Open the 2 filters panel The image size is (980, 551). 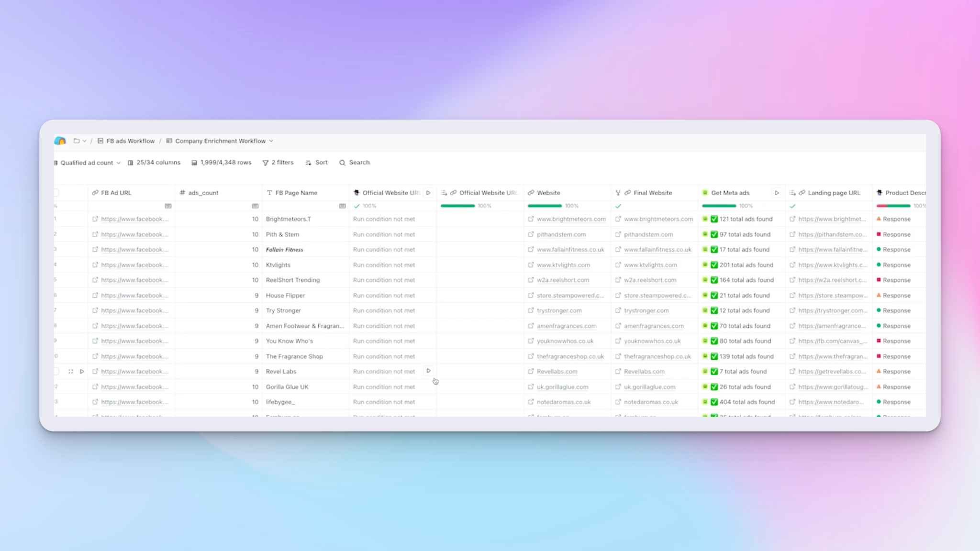pos(278,163)
